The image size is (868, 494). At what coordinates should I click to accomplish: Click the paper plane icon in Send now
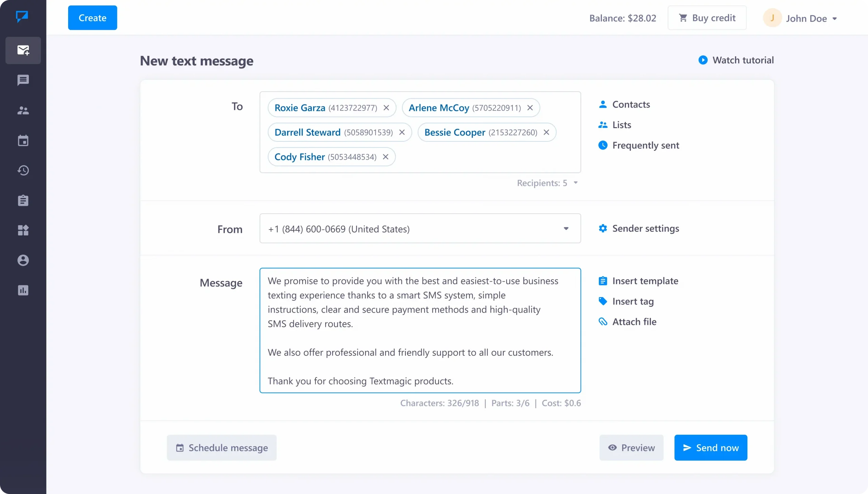point(687,448)
